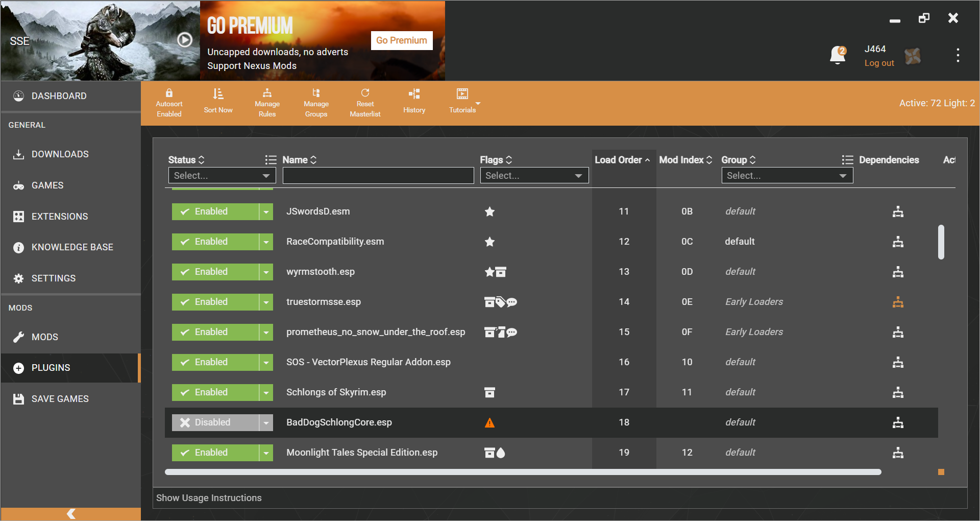The width and height of the screenshot is (980, 521).
Task: Sort table by Name column header
Action: pos(300,160)
